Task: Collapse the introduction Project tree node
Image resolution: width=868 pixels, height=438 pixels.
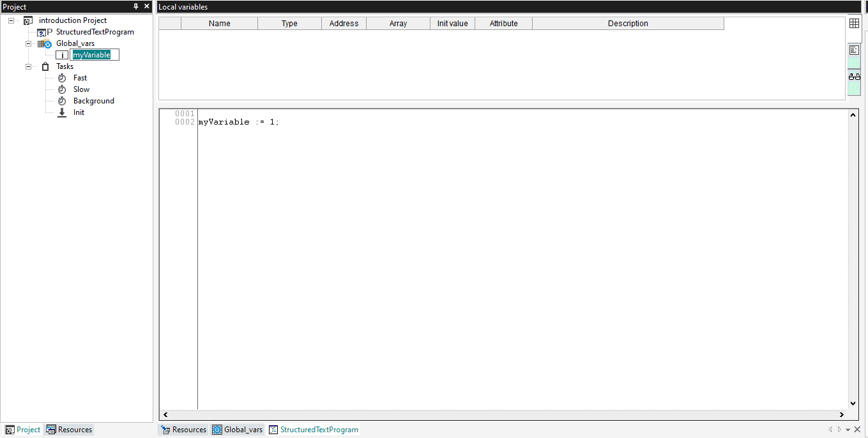Action: [x=11, y=20]
